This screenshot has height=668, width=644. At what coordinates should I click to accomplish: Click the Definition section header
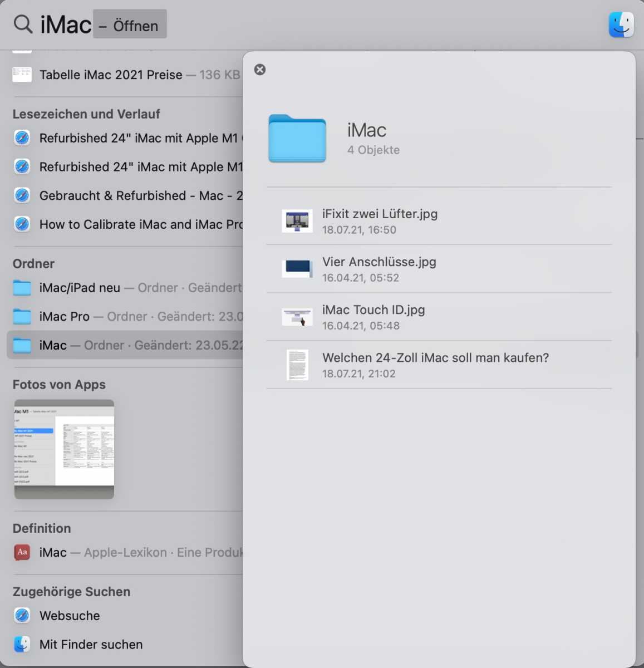(x=42, y=528)
